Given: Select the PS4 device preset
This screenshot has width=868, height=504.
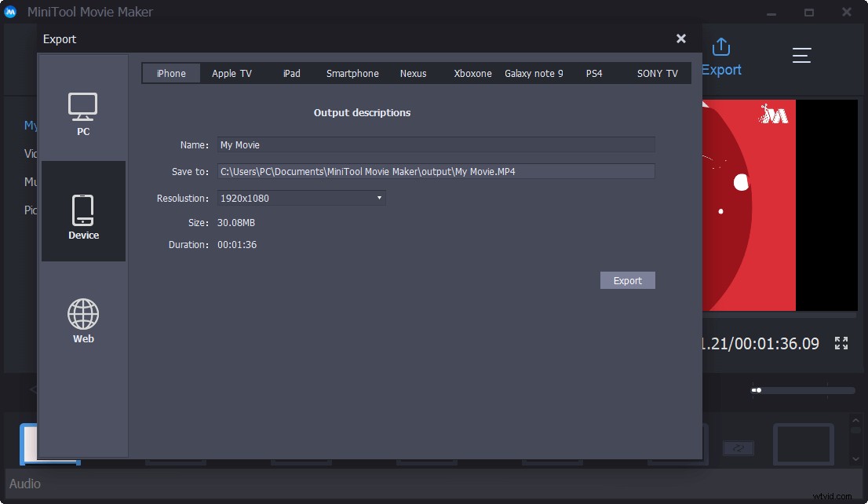Looking at the screenshot, I should [594, 72].
